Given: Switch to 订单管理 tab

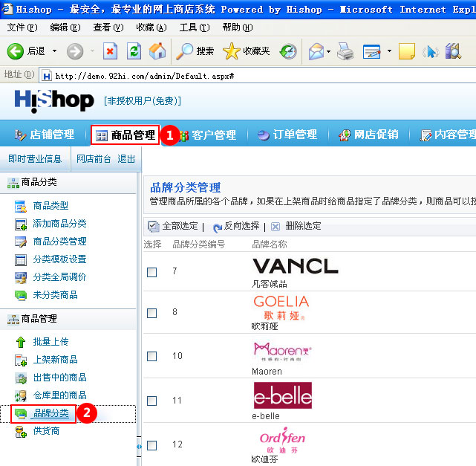Looking at the screenshot, I should (287, 135).
